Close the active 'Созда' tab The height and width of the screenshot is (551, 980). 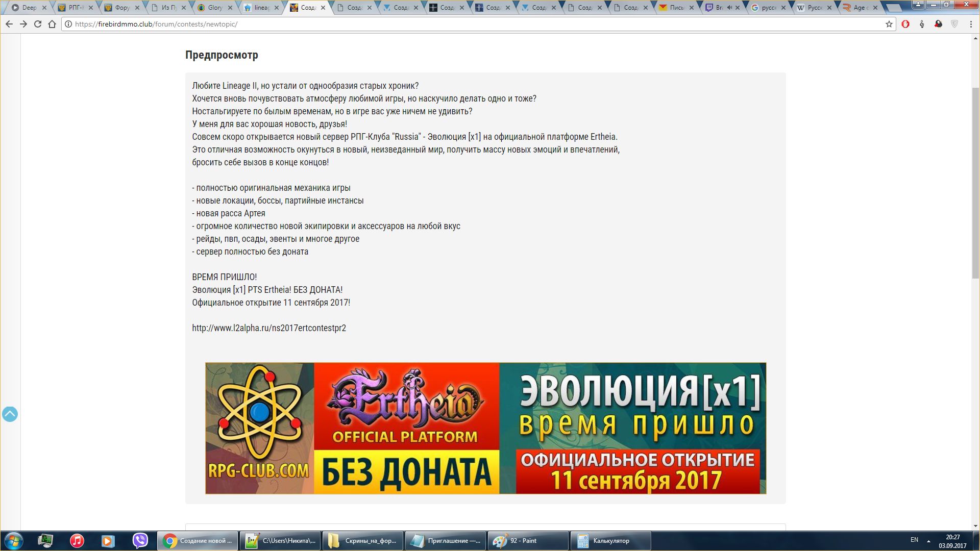[323, 8]
